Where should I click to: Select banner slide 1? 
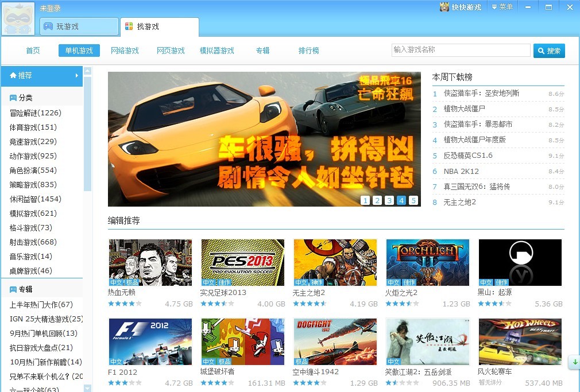[365, 200]
